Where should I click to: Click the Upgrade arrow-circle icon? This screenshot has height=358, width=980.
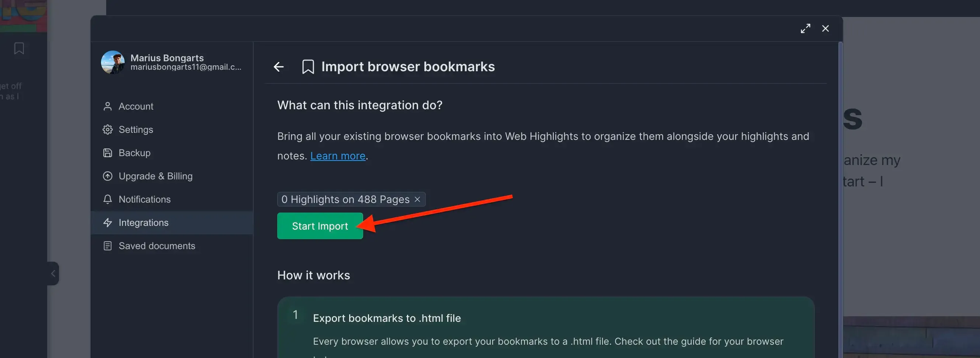[108, 176]
